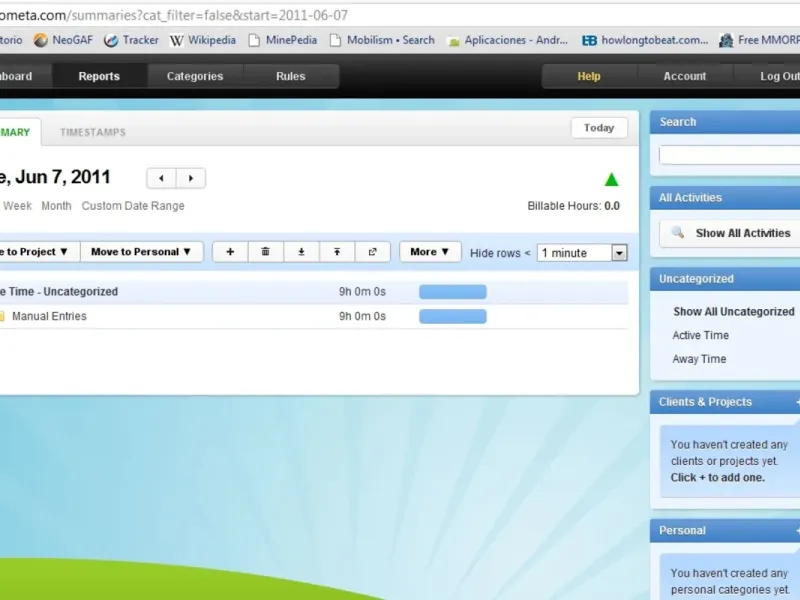This screenshot has height=600, width=800.
Task: Click the browser address bar URL
Action: coord(174,15)
